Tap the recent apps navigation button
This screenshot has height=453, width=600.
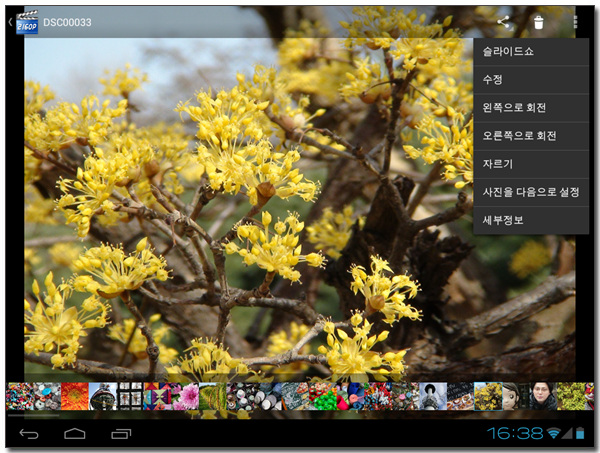point(121,433)
